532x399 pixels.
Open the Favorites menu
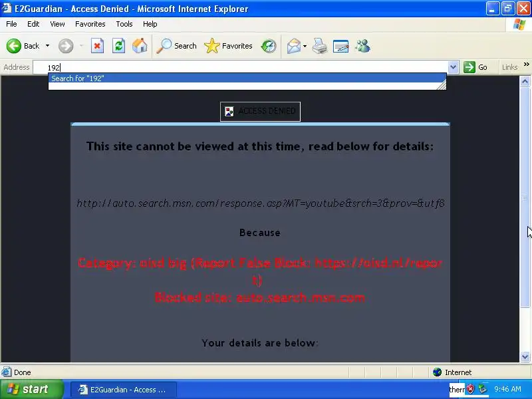pos(90,24)
